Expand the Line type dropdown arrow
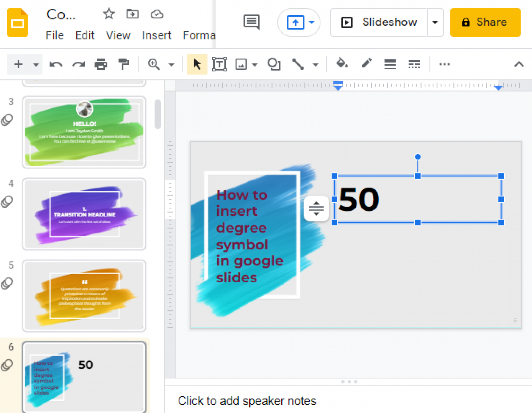 coord(315,64)
